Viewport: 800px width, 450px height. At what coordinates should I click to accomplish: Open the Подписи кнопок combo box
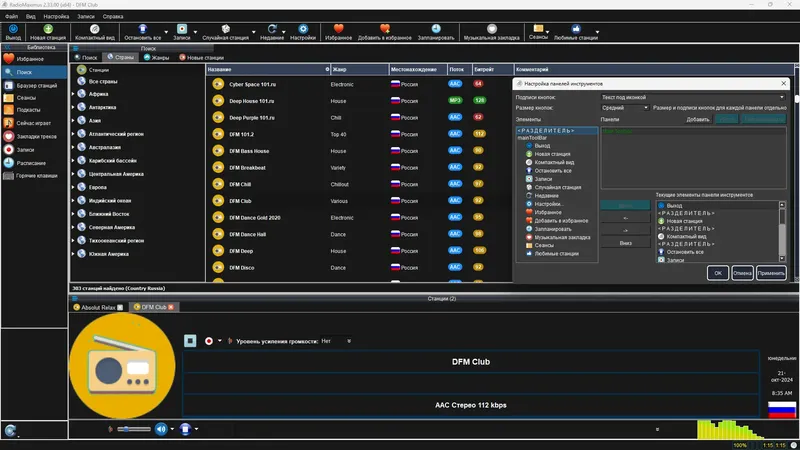[693, 97]
